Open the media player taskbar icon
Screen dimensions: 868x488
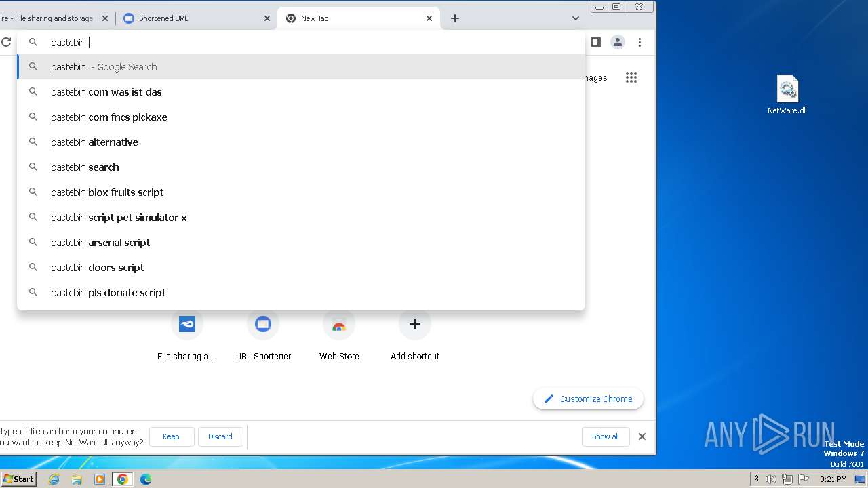point(100,479)
